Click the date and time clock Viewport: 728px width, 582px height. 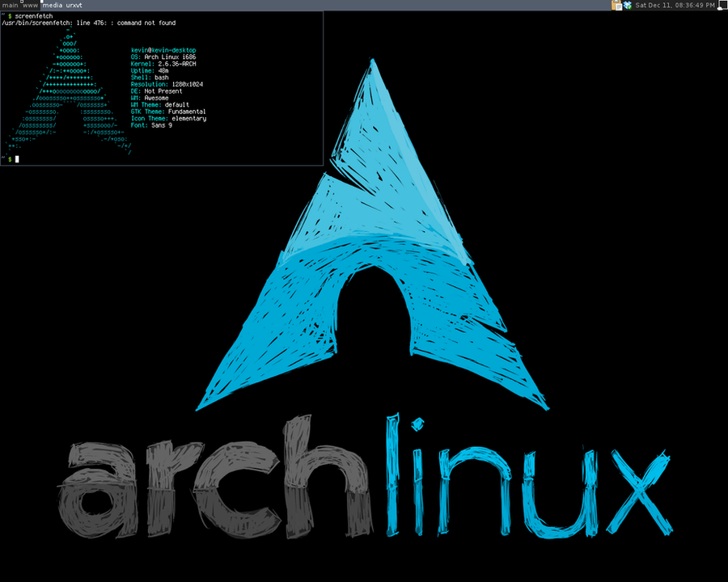(675, 5)
